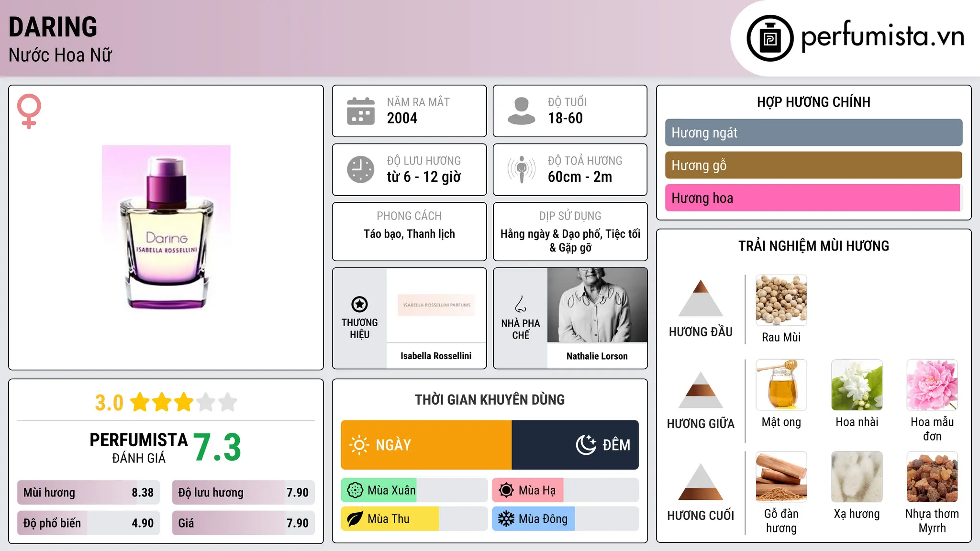Click the Độ lưu hương 7.90 score bar
This screenshot has height=551, width=980.
coord(243,492)
